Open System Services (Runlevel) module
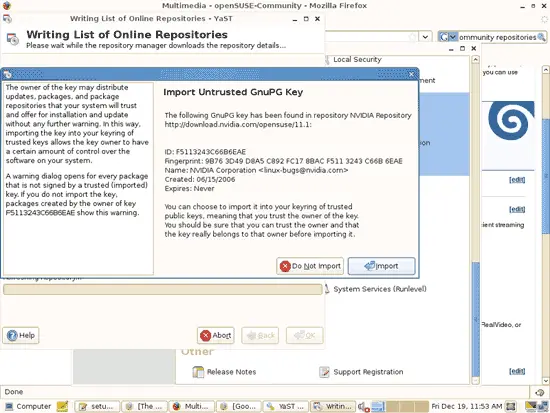This screenshot has height=413, width=550. 380,289
